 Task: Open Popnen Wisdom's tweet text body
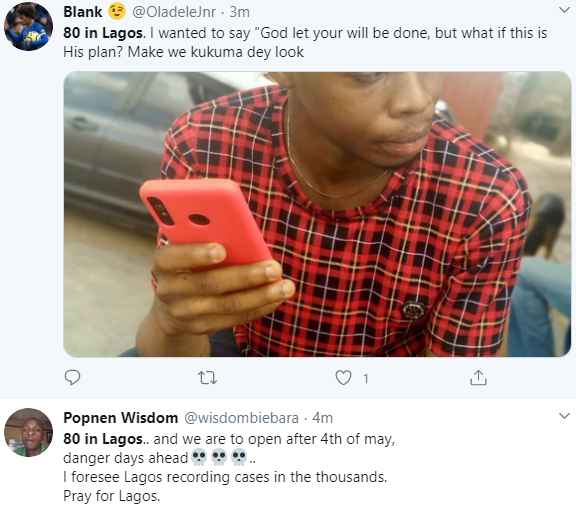[230, 467]
